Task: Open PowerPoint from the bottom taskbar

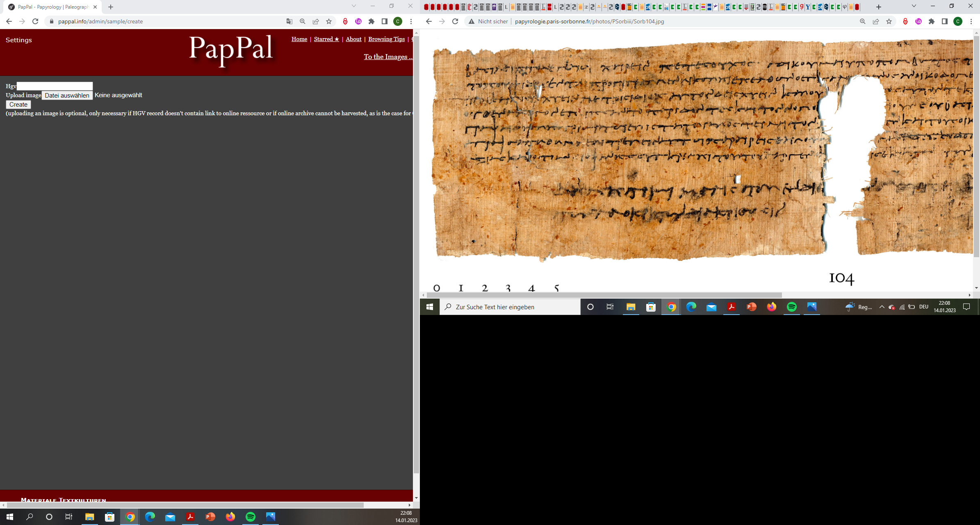Action: tap(210, 517)
